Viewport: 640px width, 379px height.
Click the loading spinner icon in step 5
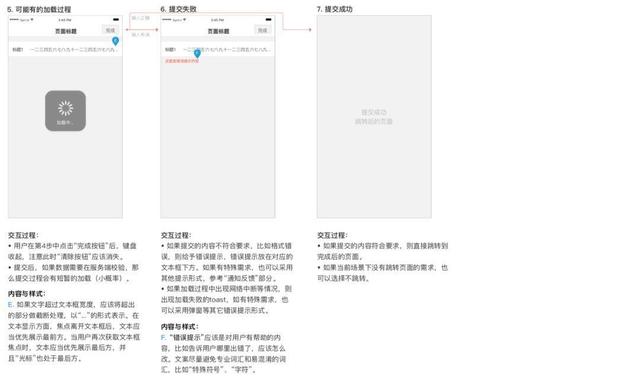65,108
